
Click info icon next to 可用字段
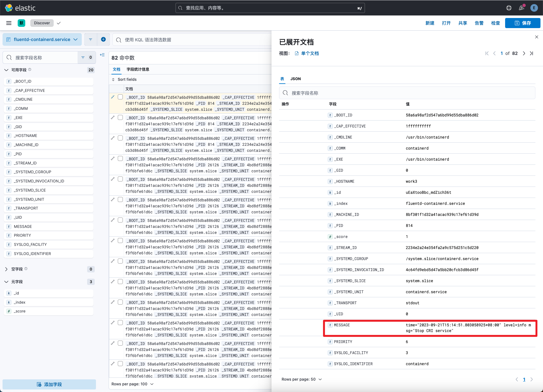point(30,70)
